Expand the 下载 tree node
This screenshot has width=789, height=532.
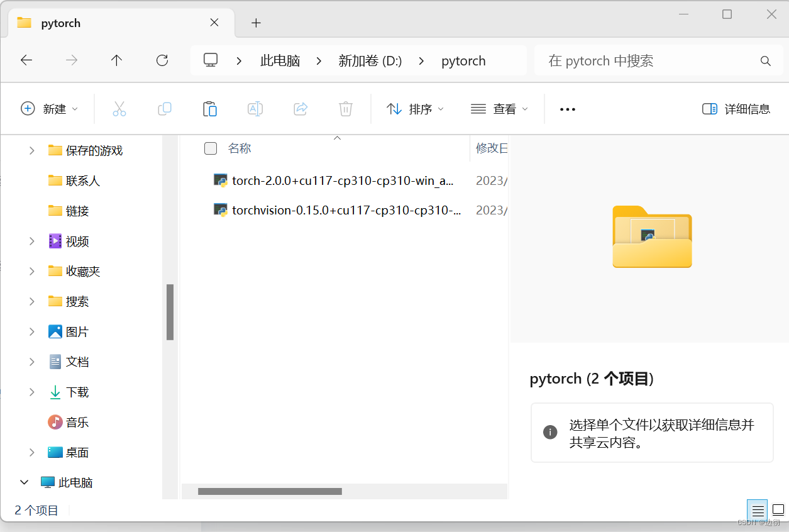[x=32, y=392]
